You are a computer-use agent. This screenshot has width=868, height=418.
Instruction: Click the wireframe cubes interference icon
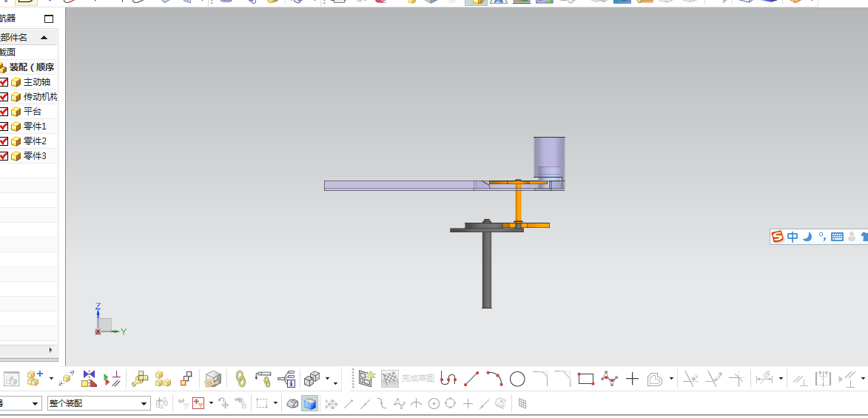pos(312,379)
